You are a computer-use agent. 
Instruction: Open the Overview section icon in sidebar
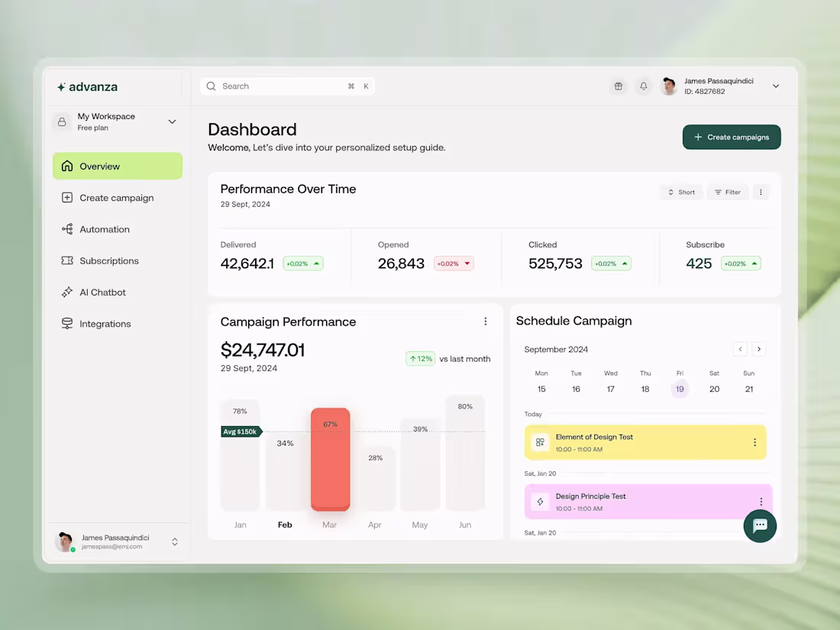(x=67, y=166)
